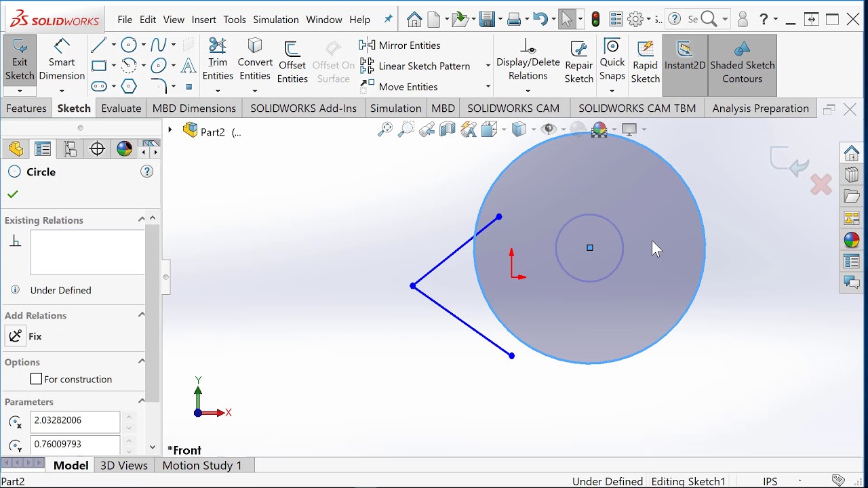Image resolution: width=868 pixels, height=488 pixels.
Task: Click the Existing Relations list box
Action: click(x=87, y=252)
